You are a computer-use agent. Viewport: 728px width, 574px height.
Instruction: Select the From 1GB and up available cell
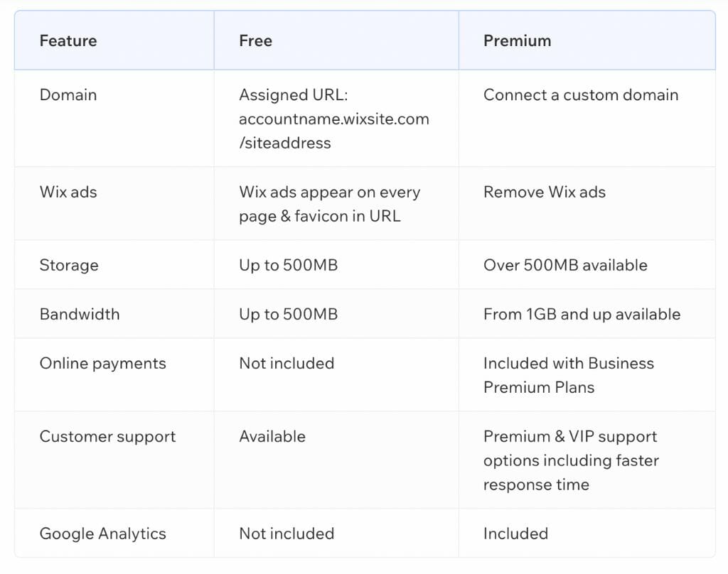pyautogui.click(x=582, y=314)
